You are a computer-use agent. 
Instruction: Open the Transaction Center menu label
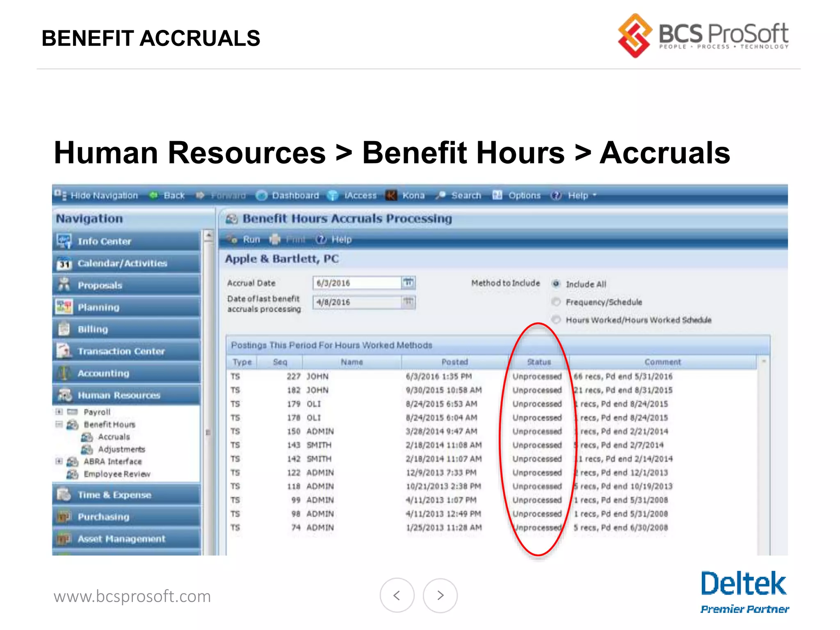tap(121, 351)
